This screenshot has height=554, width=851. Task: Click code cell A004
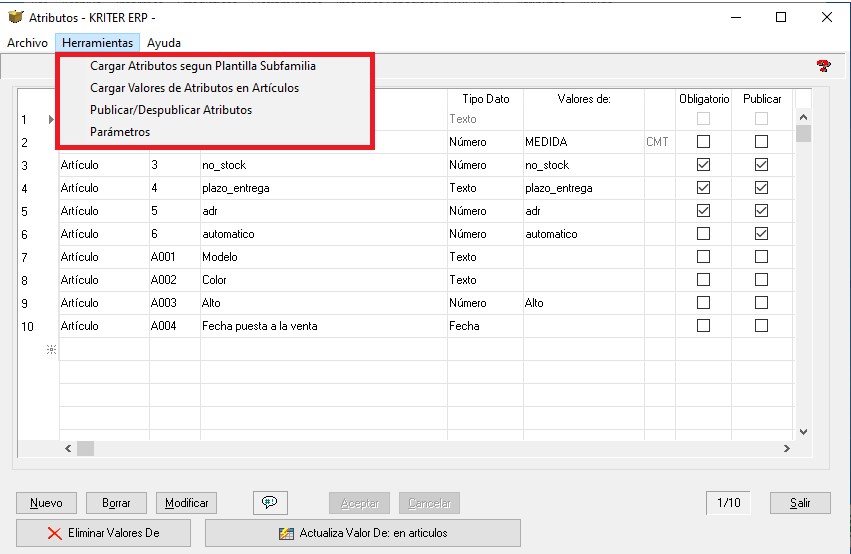(x=175, y=326)
